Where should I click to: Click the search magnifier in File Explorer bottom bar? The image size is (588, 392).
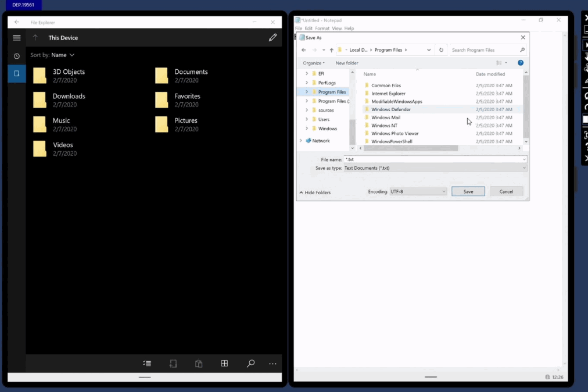tap(250, 363)
